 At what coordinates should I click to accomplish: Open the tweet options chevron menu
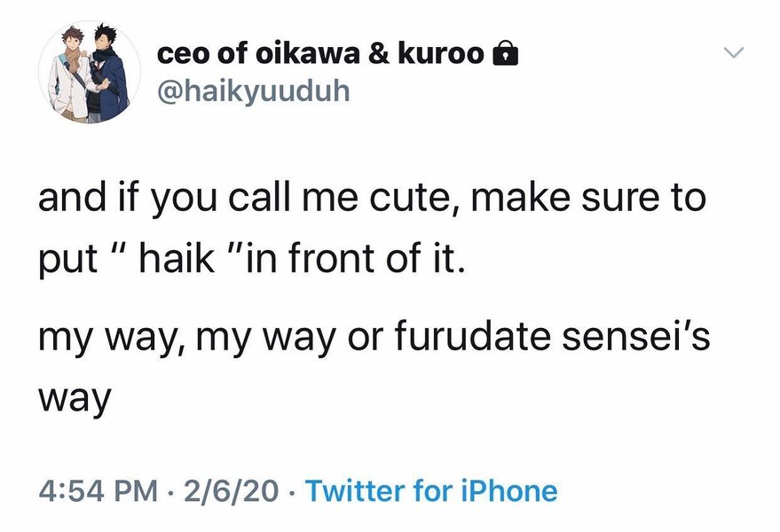click(734, 54)
